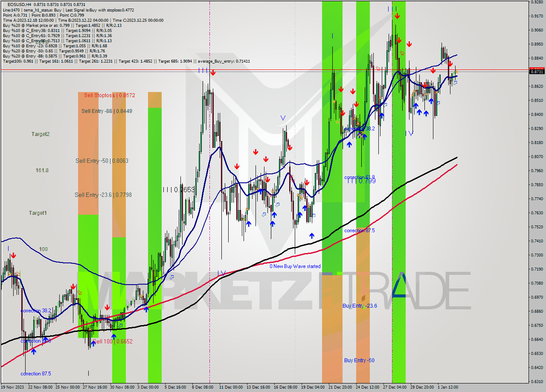Click the 0.7300 price axis value
The width and height of the screenshot is (546, 392).
click(536, 255)
